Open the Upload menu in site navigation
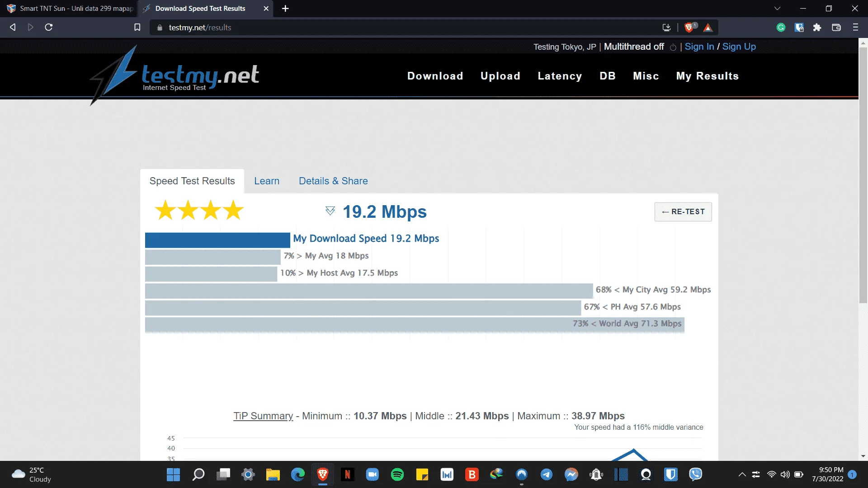 click(x=500, y=76)
